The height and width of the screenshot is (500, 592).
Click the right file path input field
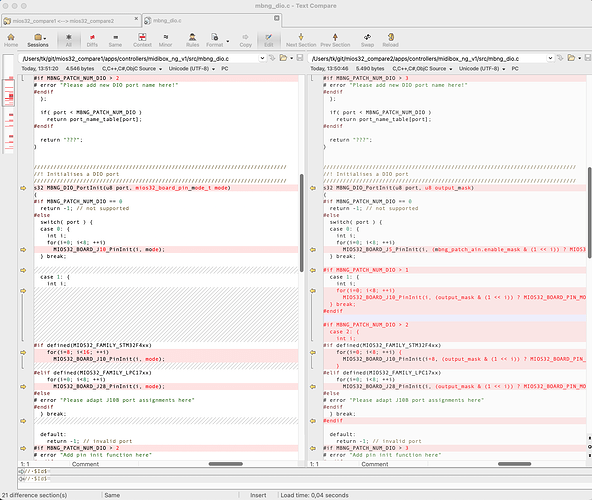[428, 59]
